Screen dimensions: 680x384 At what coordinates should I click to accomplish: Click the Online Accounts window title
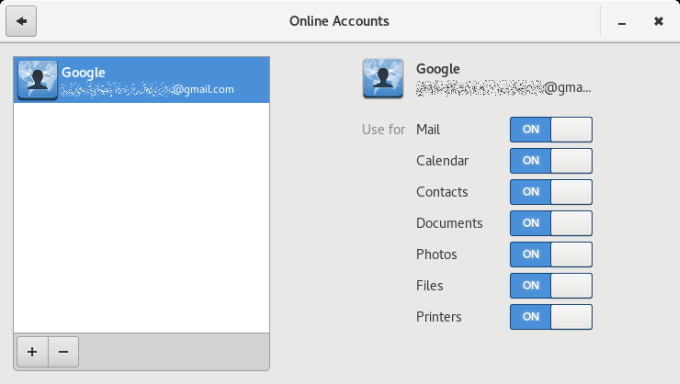pos(339,21)
